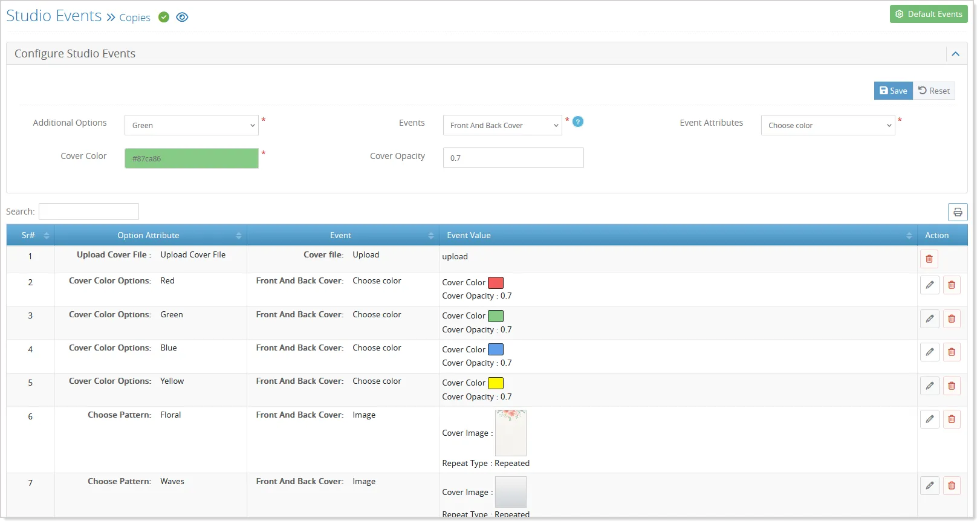
Task: Sort table by Sr# column
Action: (x=30, y=235)
